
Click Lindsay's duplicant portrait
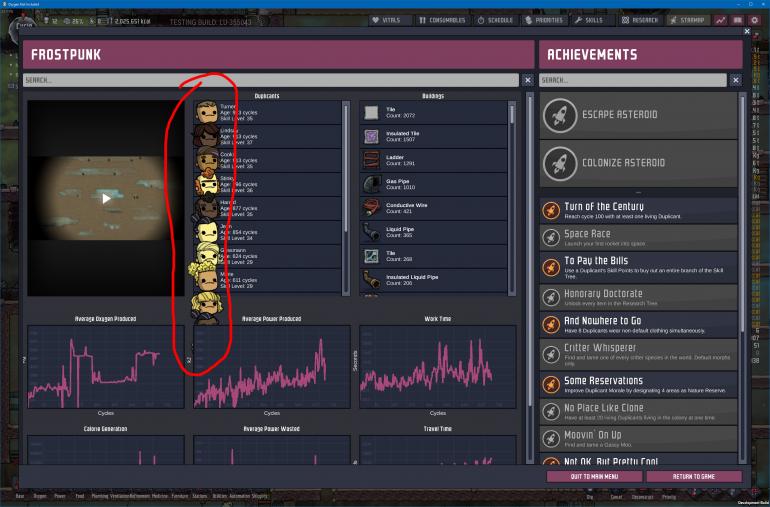point(206,136)
